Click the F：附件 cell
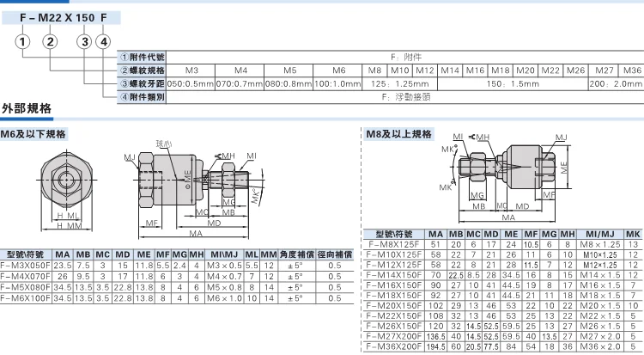The height and width of the screenshot is (355, 644). (406, 57)
